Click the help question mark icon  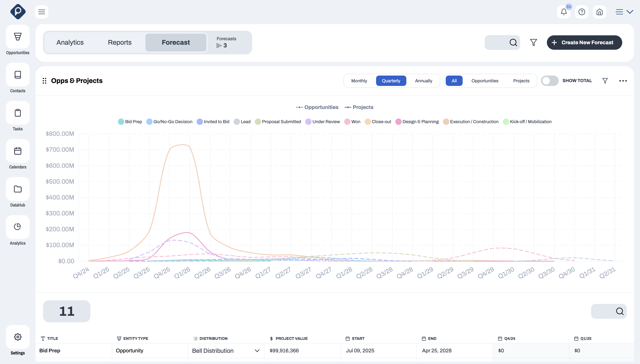[582, 12]
